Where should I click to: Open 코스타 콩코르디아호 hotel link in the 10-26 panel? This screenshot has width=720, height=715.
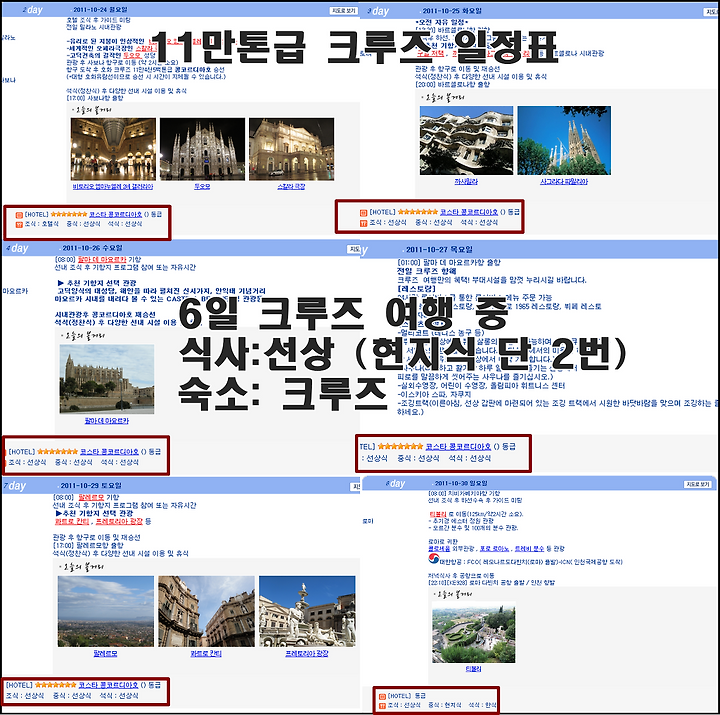coord(109,452)
